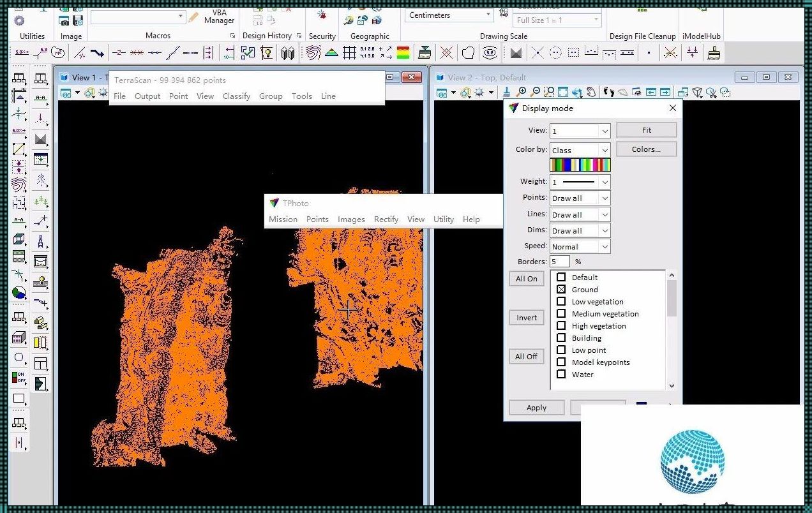Click the rainbow color-band icon in toolbar

(x=403, y=53)
